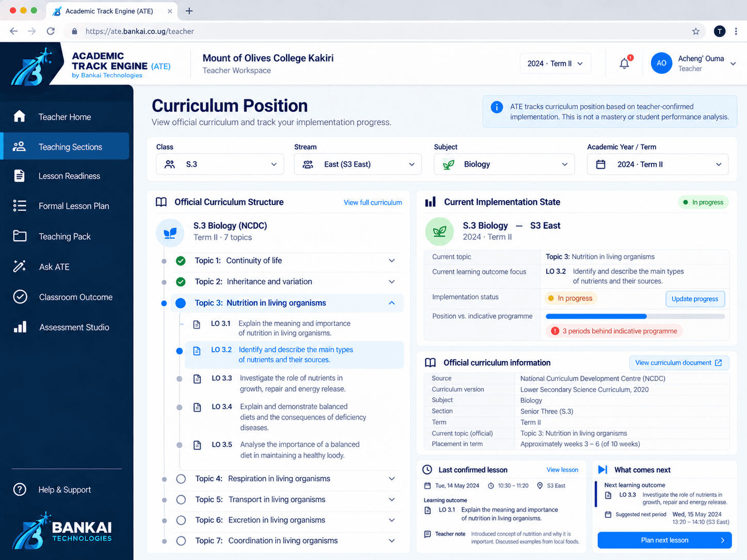Open the View curriculum document link

pos(679,363)
